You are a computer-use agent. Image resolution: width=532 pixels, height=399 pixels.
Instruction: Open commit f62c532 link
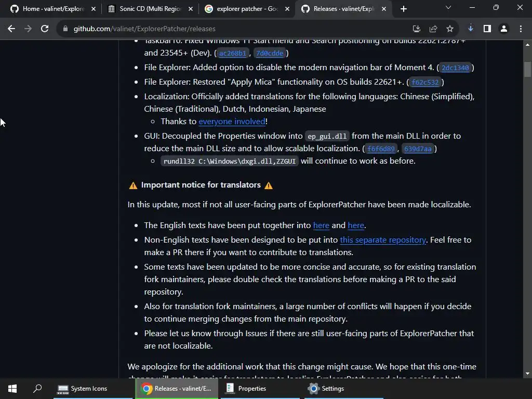pyautogui.click(x=425, y=83)
